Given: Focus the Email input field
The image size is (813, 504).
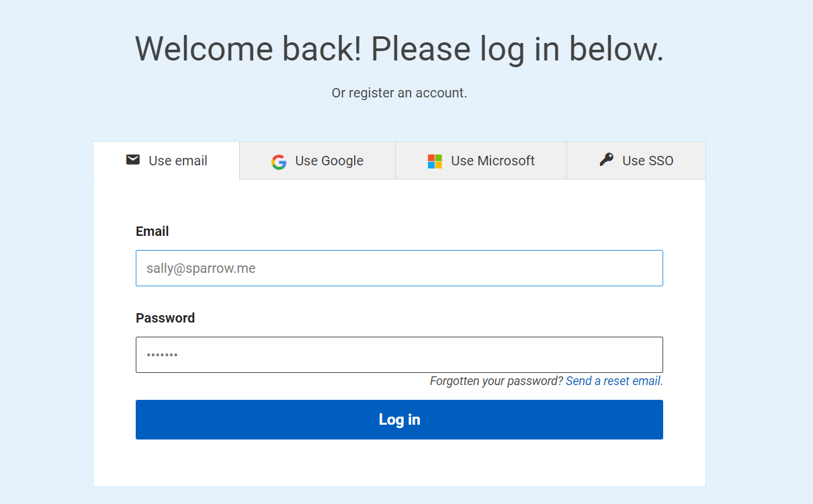Looking at the screenshot, I should [399, 268].
